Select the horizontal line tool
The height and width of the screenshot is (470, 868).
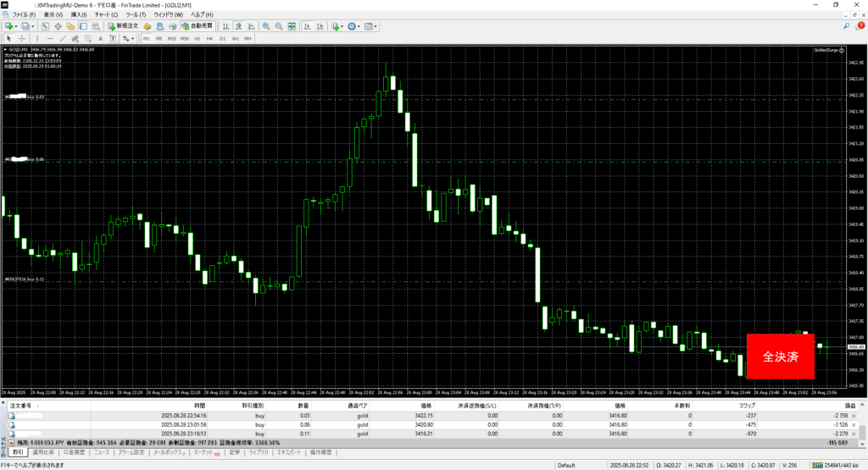(x=50, y=38)
